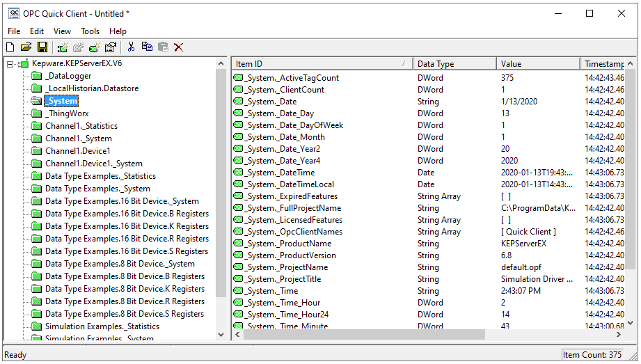
Task: Open the Help menu
Action: tap(118, 31)
